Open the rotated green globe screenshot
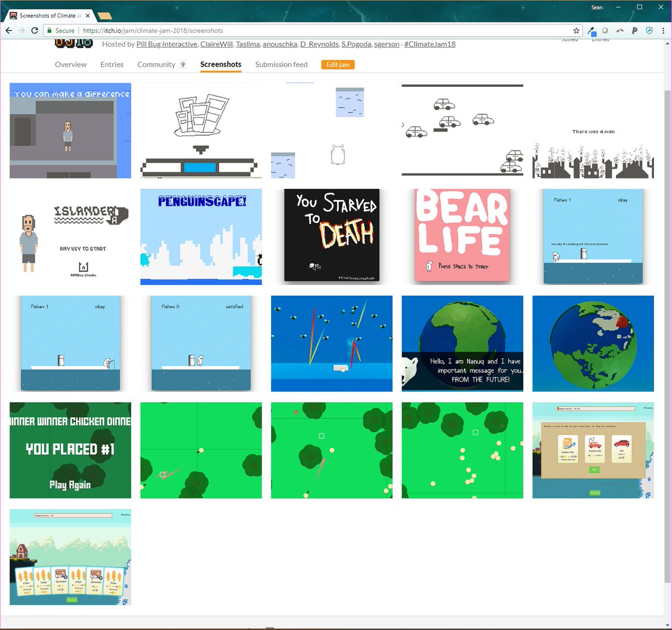672x630 pixels. (x=593, y=343)
